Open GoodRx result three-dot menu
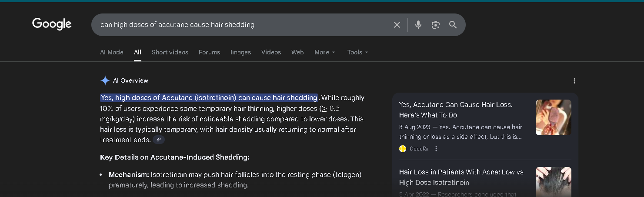Viewport: 644px width, 197px height. pyautogui.click(x=436, y=149)
